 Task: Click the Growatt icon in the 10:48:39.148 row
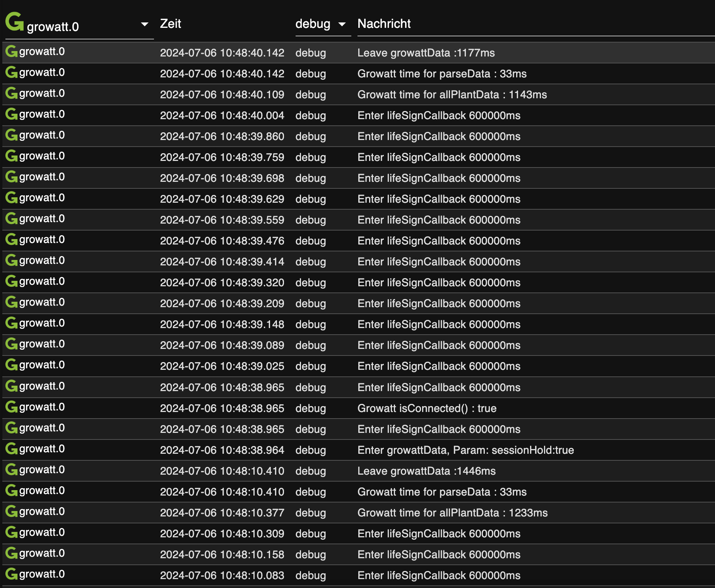coord(12,323)
